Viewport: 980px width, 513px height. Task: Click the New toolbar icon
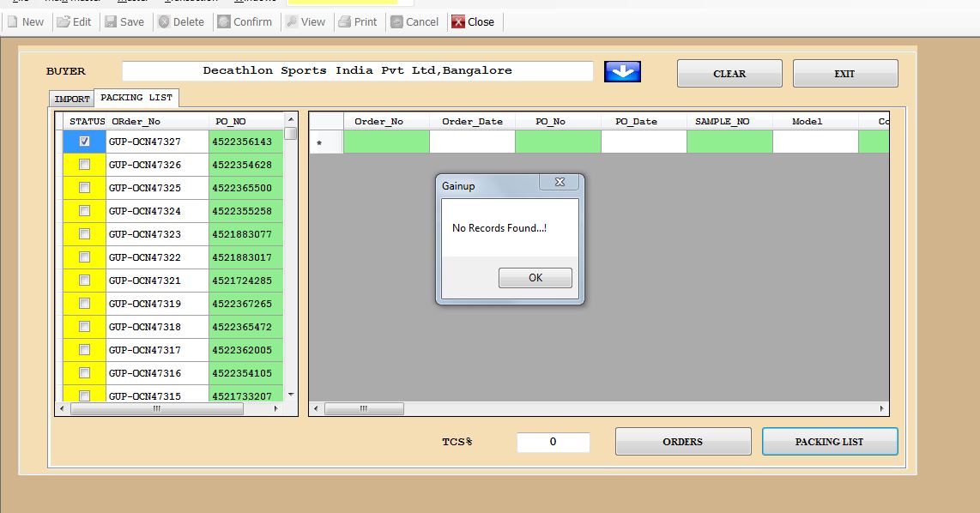point(13,21)
